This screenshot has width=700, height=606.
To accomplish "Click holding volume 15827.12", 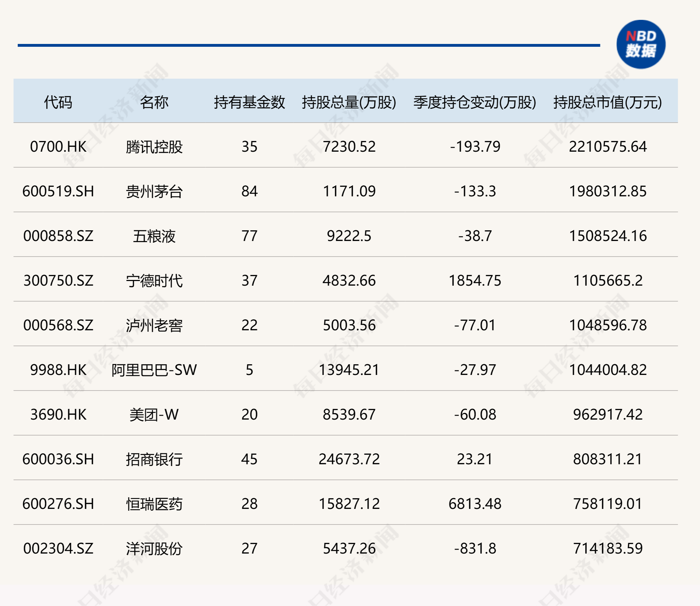I will [349, 504].
